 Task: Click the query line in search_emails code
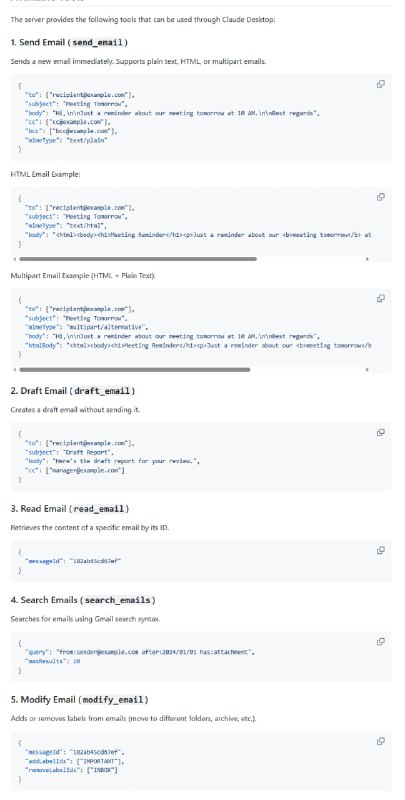tap(139, 652)
